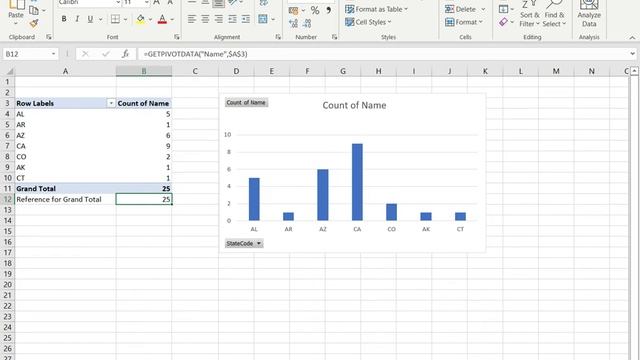The image size is (640, 360).
Task: Click the Paste clipboard icon
Action: click(16, 4)
